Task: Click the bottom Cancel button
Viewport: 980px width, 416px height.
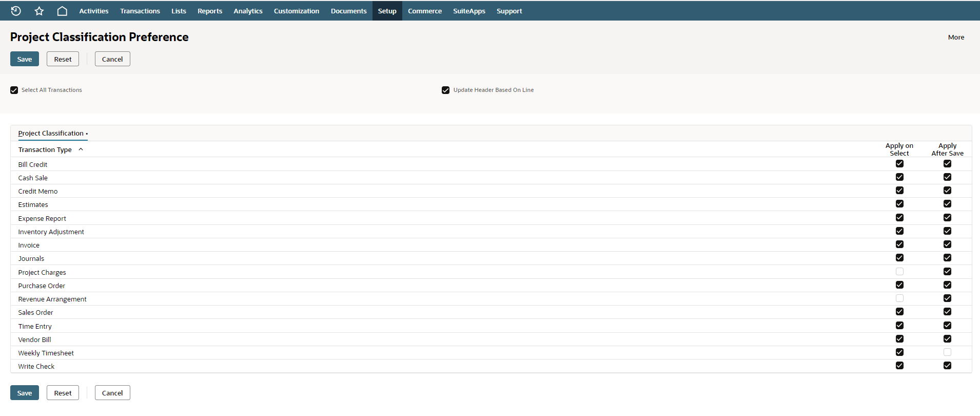Action: 112,393
